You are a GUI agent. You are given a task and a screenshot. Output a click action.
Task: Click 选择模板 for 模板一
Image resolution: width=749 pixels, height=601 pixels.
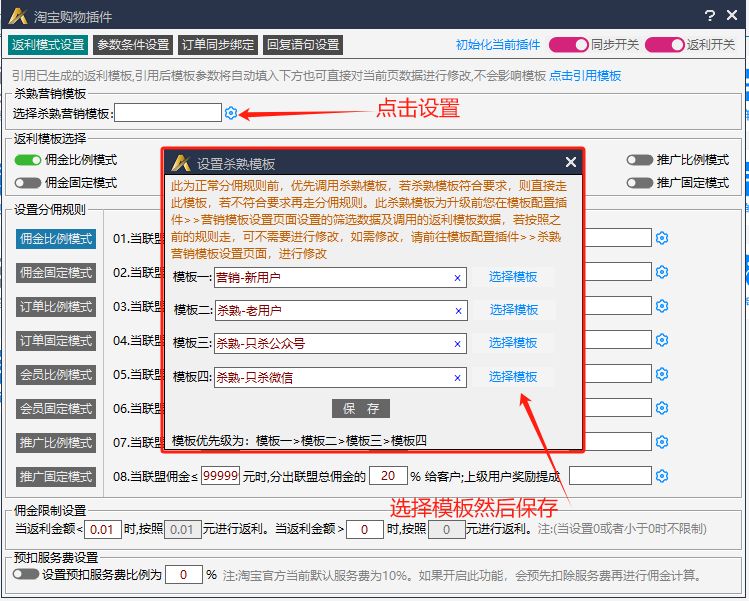(513, 277)
